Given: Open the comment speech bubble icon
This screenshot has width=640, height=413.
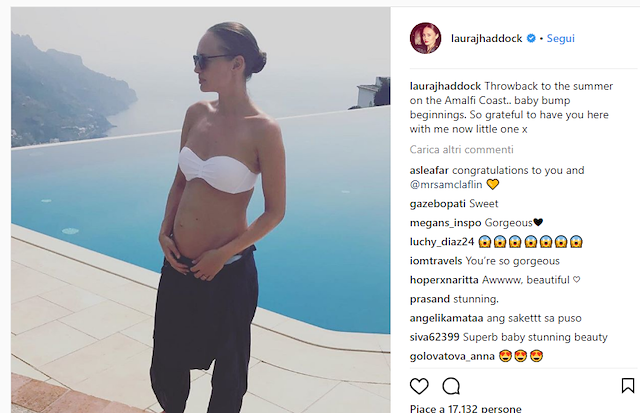Looking at the screenshot, I should [x=451, y=386].
